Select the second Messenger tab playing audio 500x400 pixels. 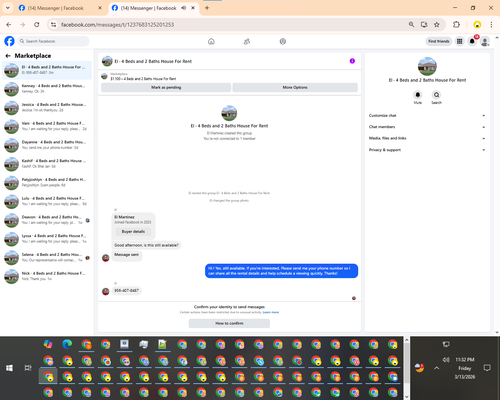(148, 8)
